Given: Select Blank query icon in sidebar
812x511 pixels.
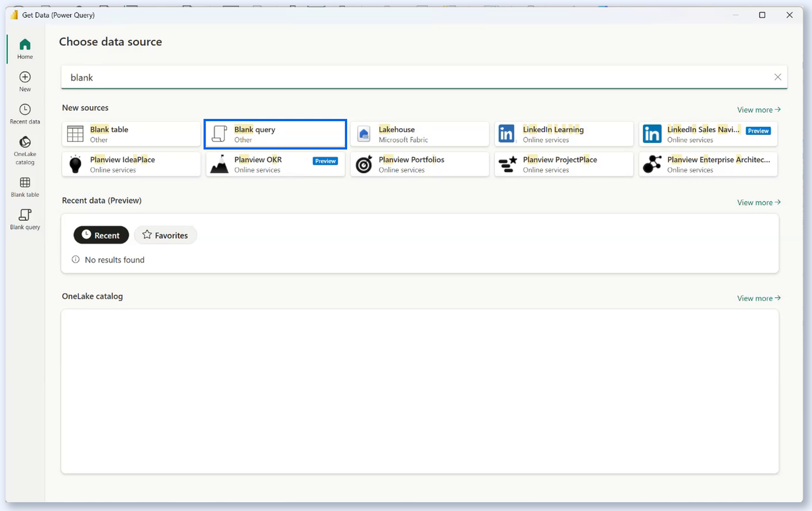Looking at the screenshot, I should point(25,215).
